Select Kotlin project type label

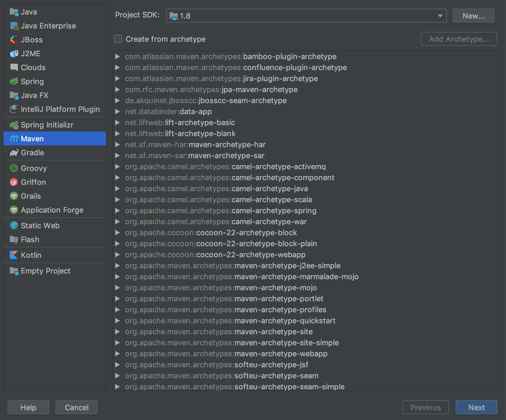click(x=31, y=255)
